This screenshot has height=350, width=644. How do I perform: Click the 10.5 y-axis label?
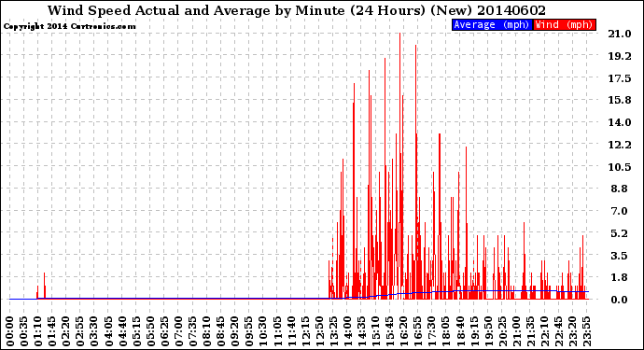(x=620, y=167)
